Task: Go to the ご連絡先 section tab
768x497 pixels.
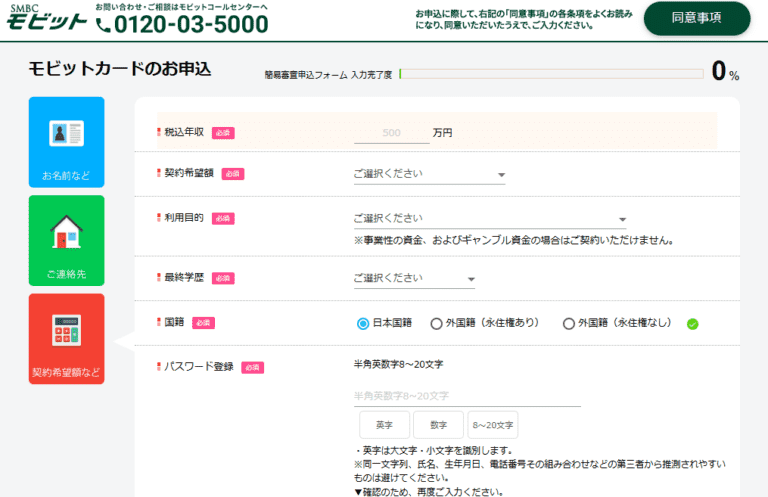Action: pos(66,241)
